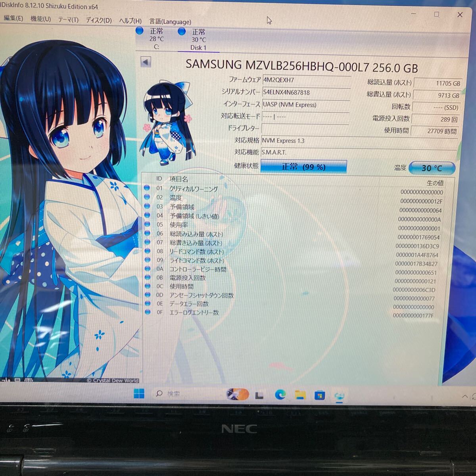Click status circle for attribute 02 温度

(147, 197)
